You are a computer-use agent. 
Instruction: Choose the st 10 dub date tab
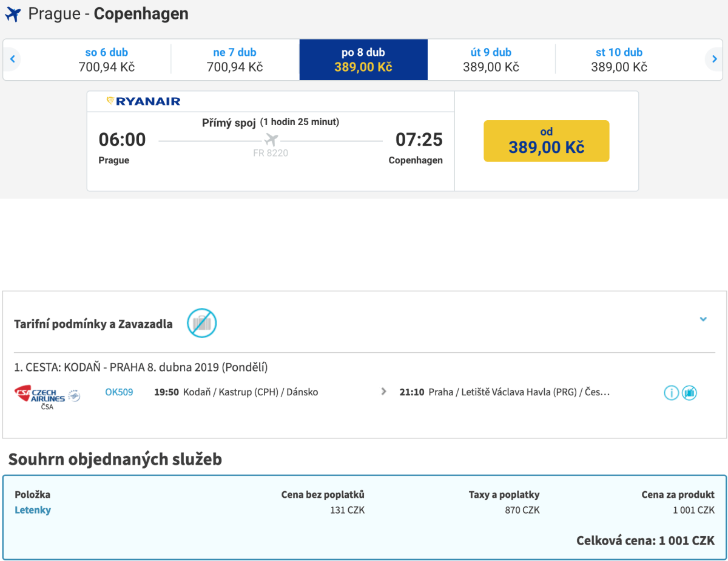[619, 59]
